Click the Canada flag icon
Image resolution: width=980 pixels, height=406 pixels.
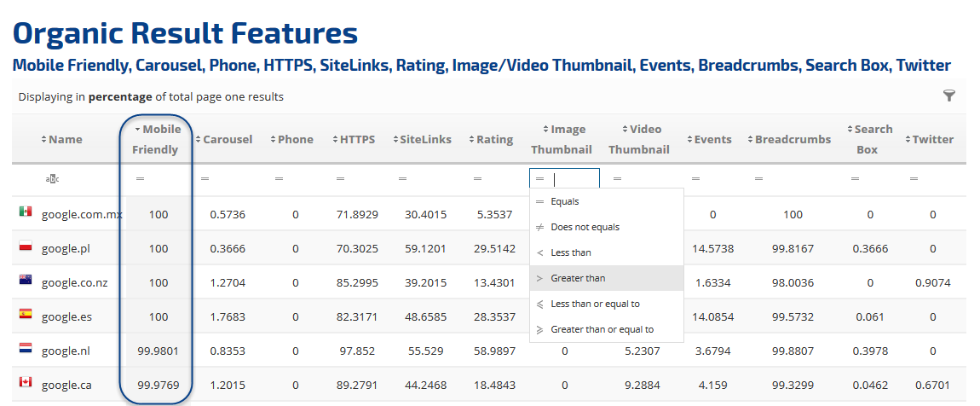click(25, 382)
